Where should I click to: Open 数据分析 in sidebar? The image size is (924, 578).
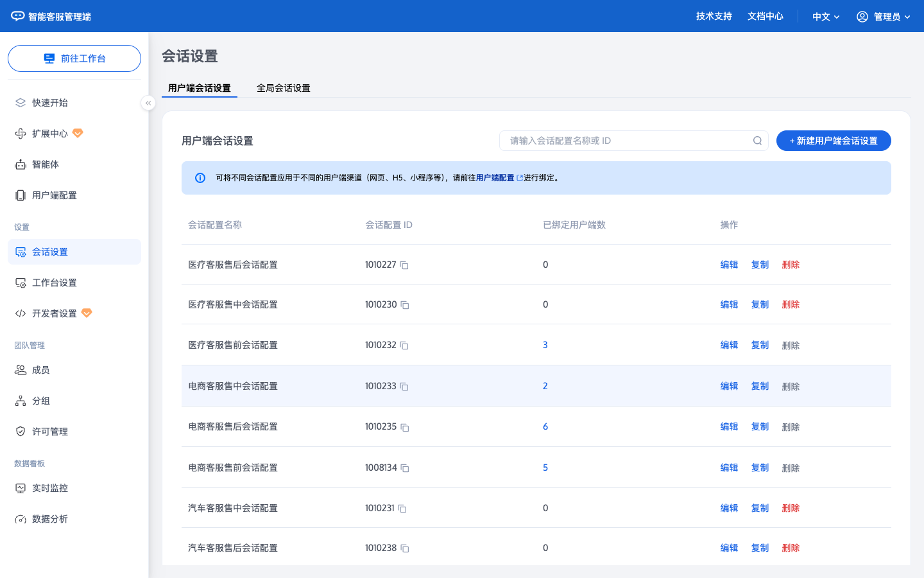pyautogui.click(x=74, y=519)
